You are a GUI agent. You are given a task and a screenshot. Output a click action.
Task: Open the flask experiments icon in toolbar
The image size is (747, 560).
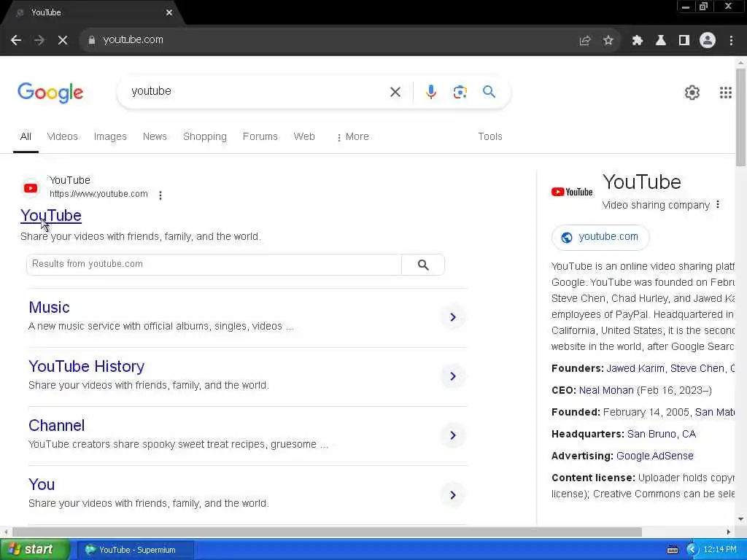click(x=661, y=41)
